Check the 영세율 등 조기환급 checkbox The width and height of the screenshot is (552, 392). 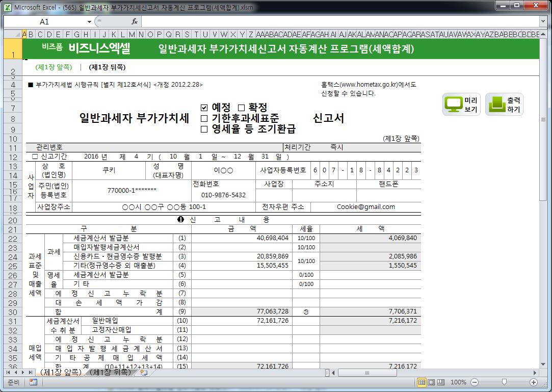[204, 129]
